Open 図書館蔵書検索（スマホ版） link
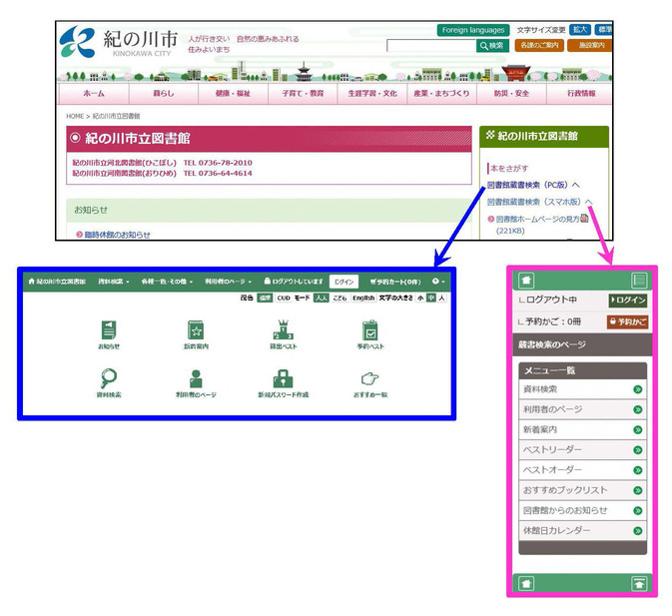 coord(540,202)
